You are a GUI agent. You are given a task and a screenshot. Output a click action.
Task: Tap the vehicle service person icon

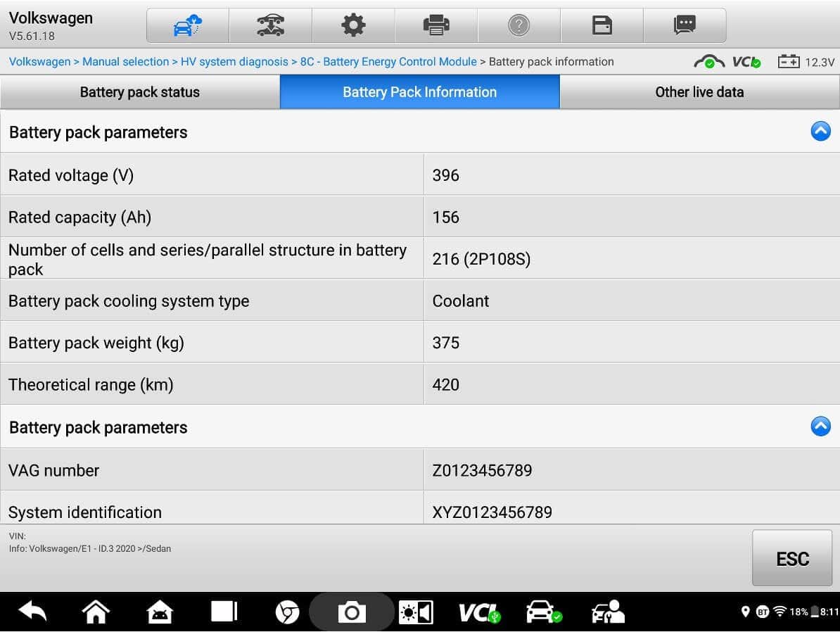click(x=608, y=612)
